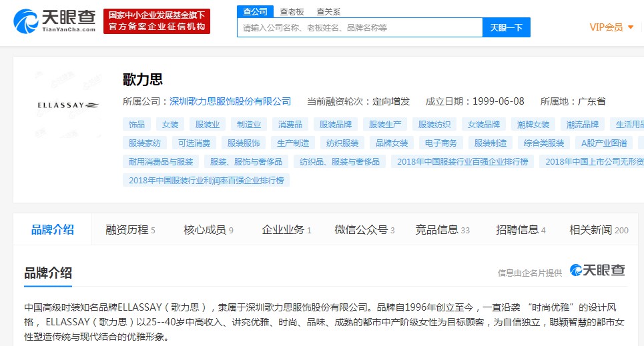Switch to the 企业业务 tab
Screen dimensions: 644x346
286,230
